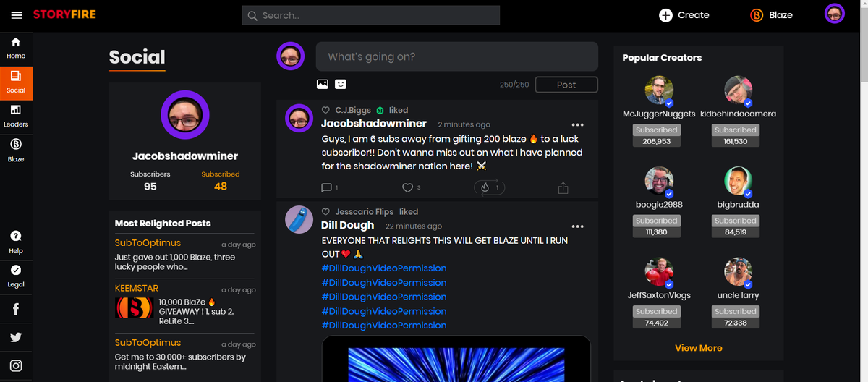Focus the Search field in top bar

coord(371,15)
